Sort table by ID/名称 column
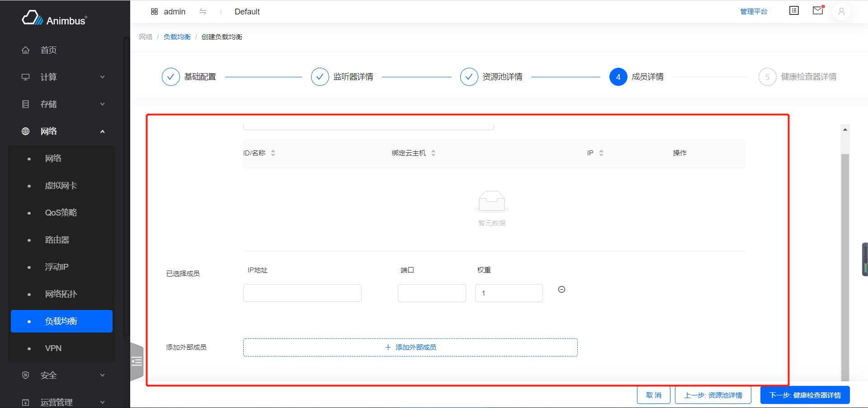This screenshot has width=868, height=408. pyautogui.click(x=273, y=153)
